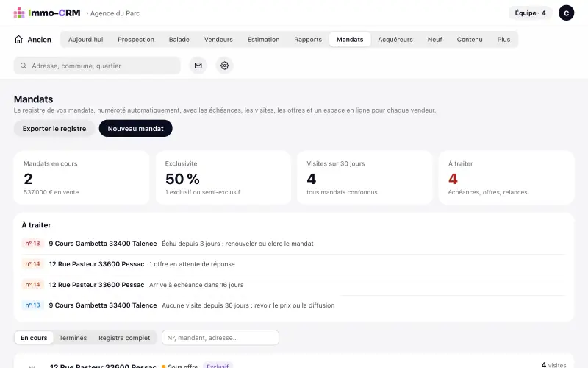This screenshot has height=368, width=588.
Task: Open the Mandats en cours card
Action: 82,177
